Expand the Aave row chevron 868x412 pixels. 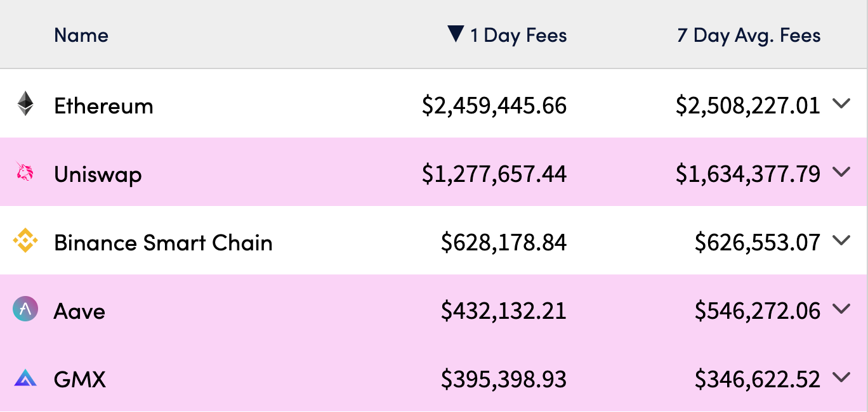(841, 309)
